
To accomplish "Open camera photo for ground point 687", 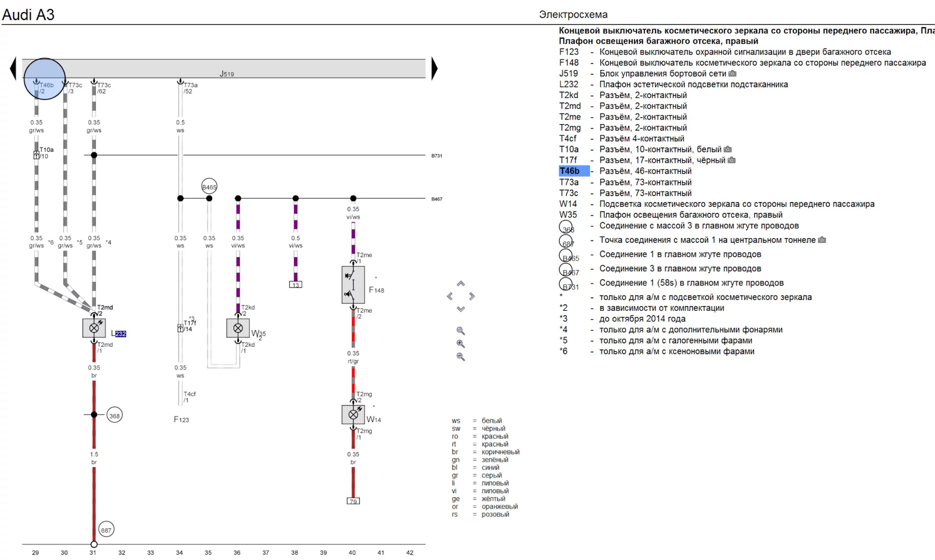I will click(x=822, y=240).
